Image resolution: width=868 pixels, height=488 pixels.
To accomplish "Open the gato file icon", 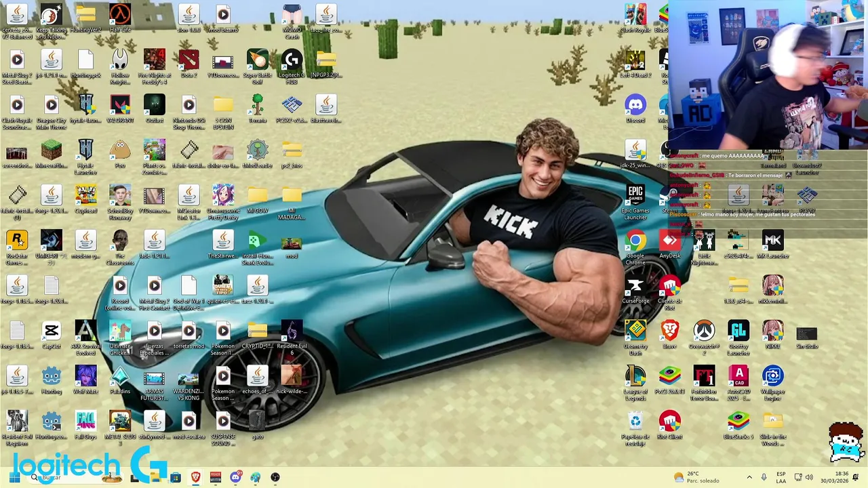I will 257,421.
